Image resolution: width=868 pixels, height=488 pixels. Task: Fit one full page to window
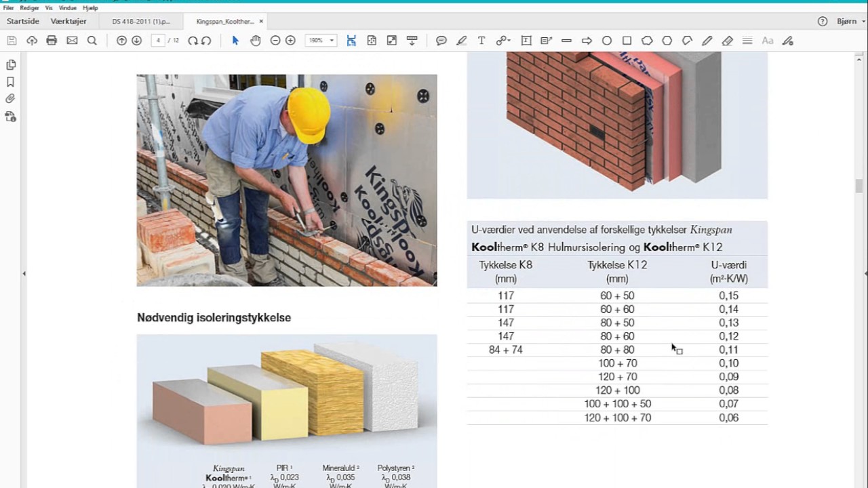tap(372, 41)
